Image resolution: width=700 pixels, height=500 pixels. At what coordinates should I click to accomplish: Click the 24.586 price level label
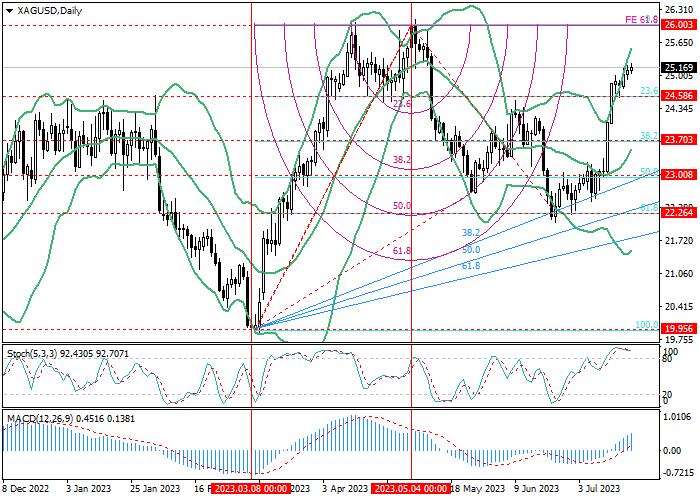coord(679,96)
